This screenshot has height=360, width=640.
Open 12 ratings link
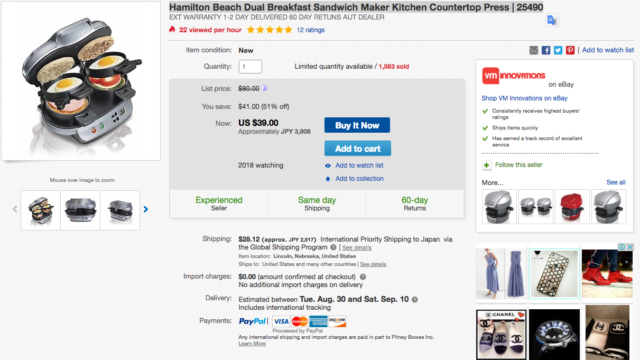click(x=311, y=30)
